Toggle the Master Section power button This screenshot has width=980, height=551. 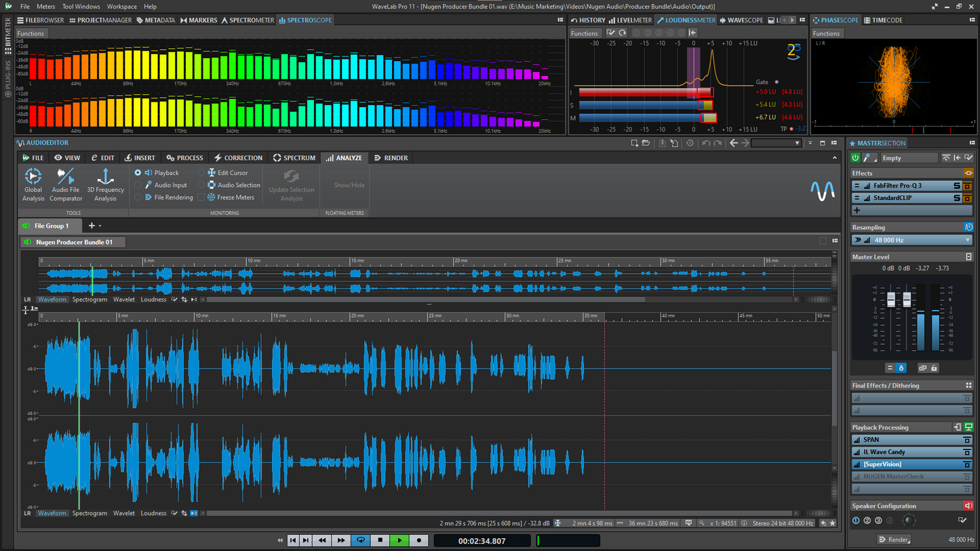point(855,158)
